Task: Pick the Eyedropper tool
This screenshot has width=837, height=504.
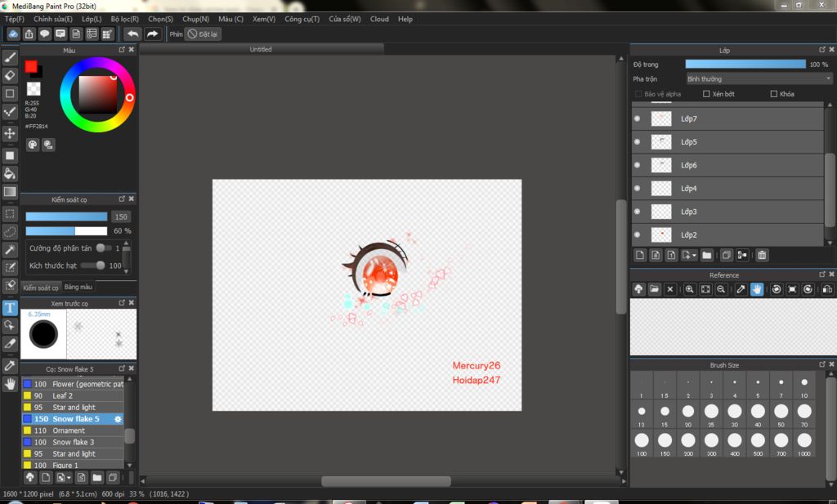Action: 10,365
